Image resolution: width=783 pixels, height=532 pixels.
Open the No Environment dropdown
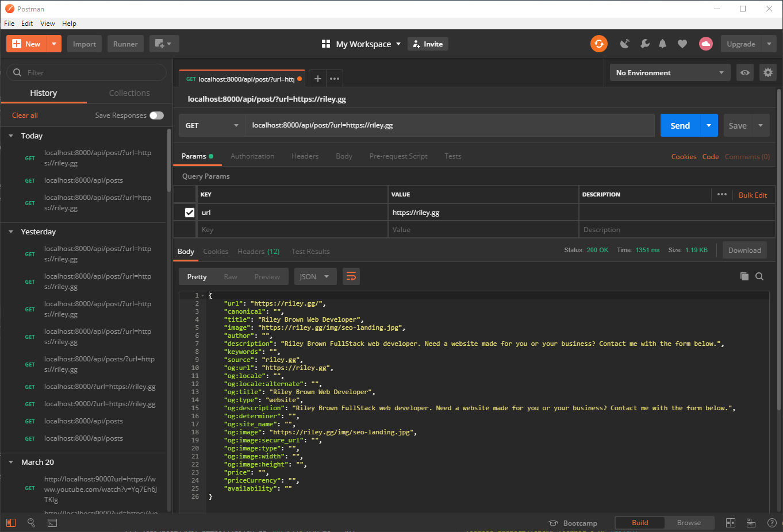point(670,72)
